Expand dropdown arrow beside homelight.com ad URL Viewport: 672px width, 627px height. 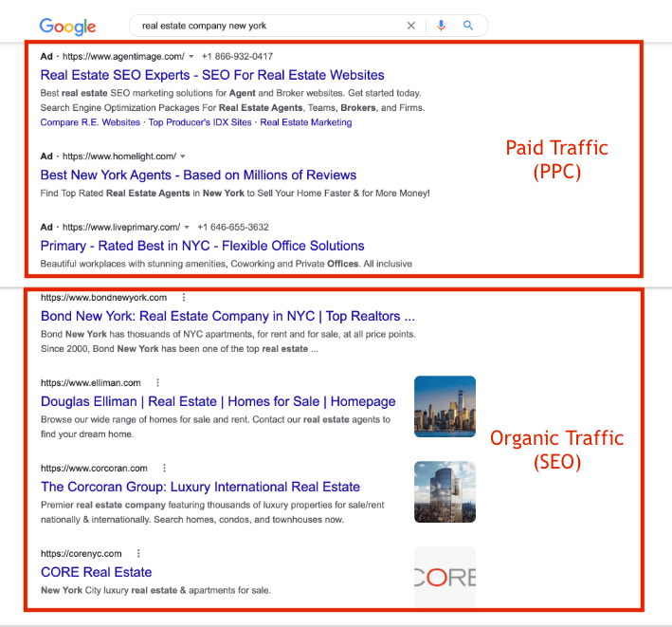183,157
